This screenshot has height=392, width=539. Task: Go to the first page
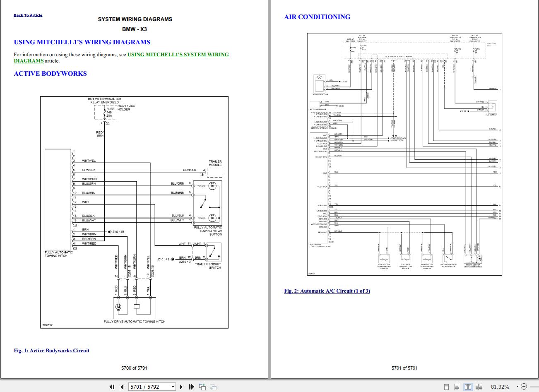coord(112,387)
